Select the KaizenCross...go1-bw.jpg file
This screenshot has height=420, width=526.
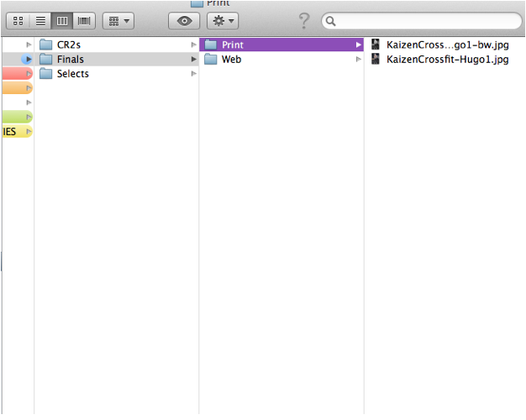(446, 45)
